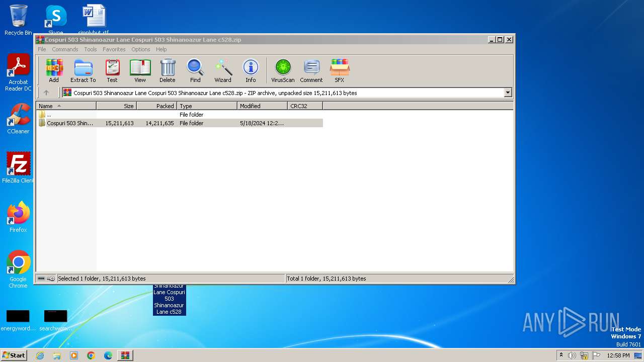The image size is (644, 362).
Task: Open Firefox desktop shortcut
Action: pos(18,217)
